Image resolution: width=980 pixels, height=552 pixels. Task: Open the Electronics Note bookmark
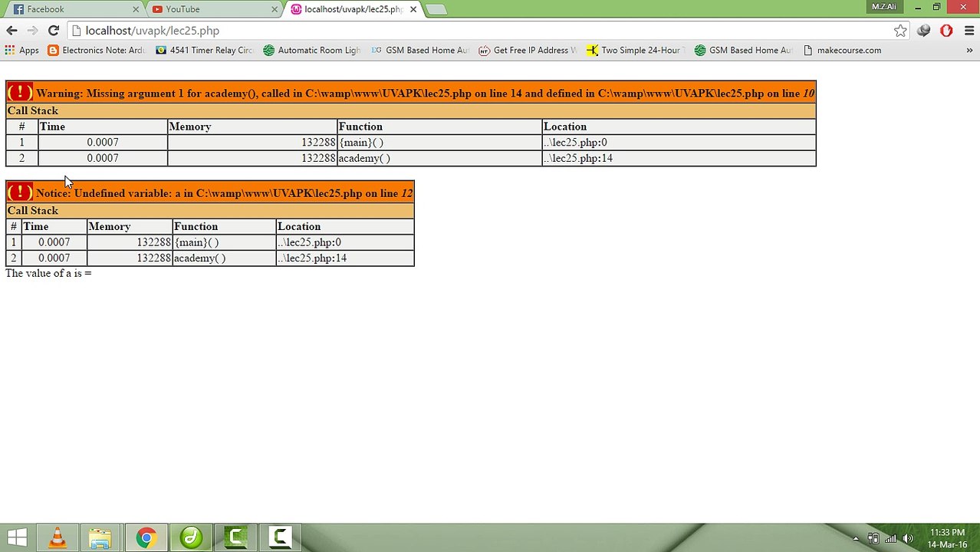click(x=96, y=51)
